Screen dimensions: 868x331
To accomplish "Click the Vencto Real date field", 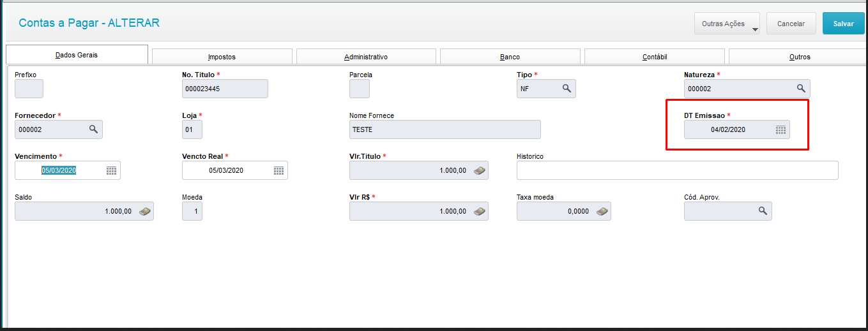I will 234,170.
